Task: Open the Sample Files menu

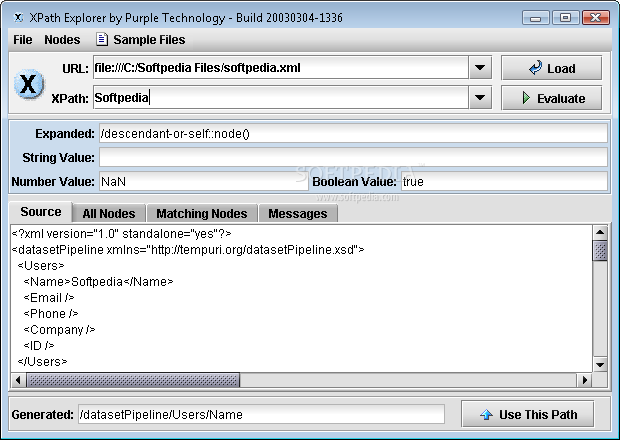Action: 141,40
